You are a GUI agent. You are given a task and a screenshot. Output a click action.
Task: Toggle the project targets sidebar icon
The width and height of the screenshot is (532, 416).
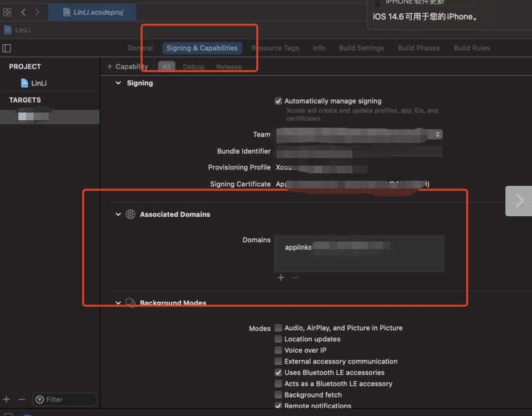6,48
